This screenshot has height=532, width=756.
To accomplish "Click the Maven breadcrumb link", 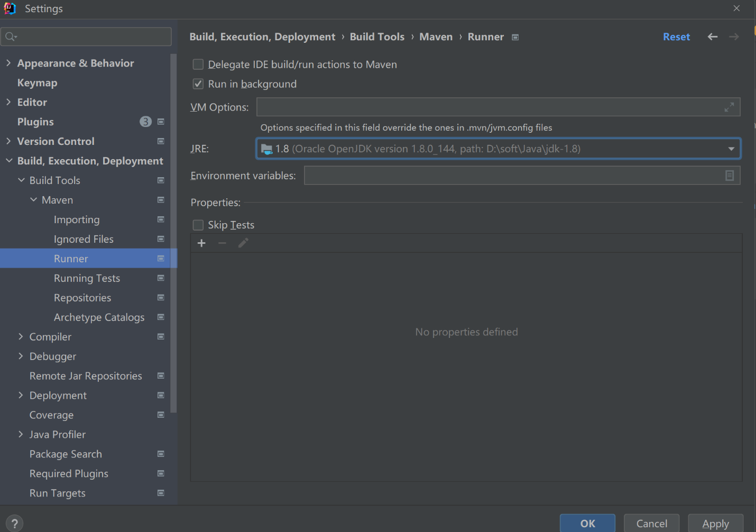I will coord(436,37).
